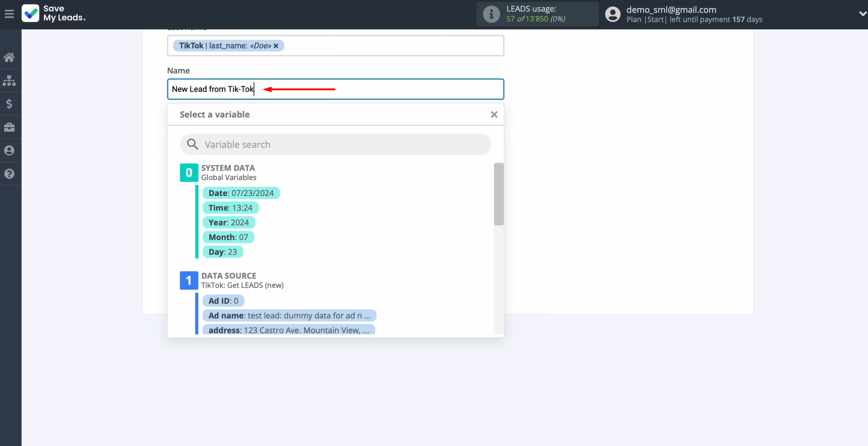Open the connections sitemap sidebar icon

tap(9, 81)
